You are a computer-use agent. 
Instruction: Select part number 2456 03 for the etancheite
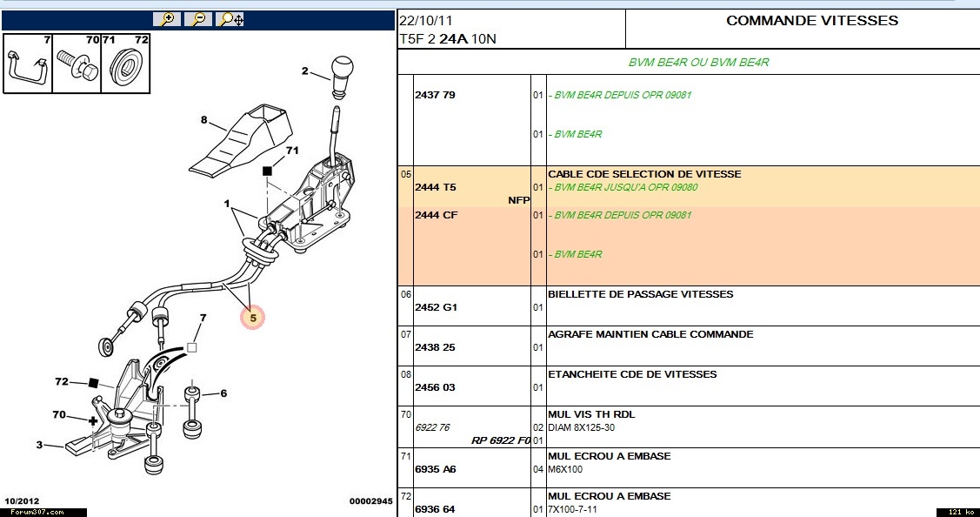(435, 387)
